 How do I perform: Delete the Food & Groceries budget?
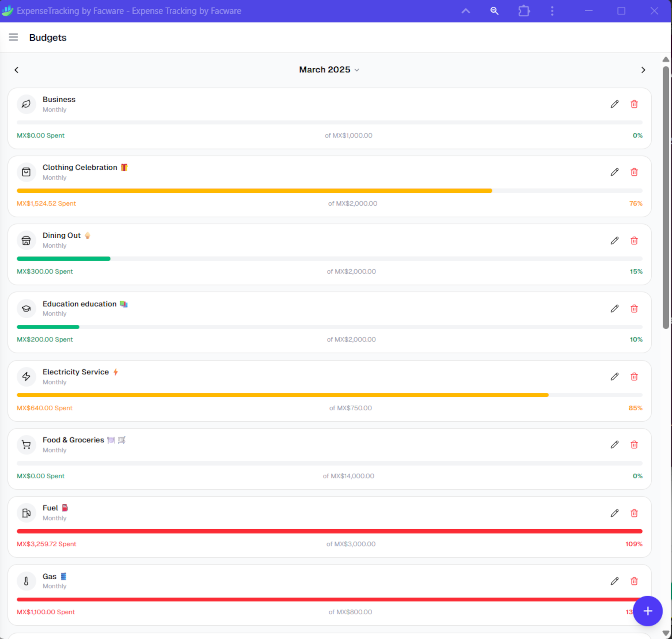pyautogui.click(x=634, y=445)
